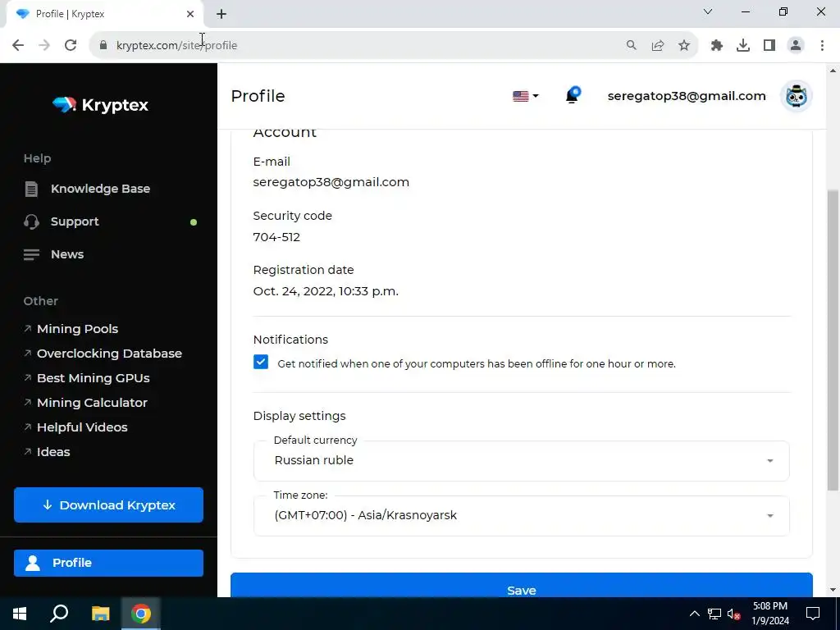The width and height of the screenshot is (840, 630).
Task: Open News section in sidebar
Action: point(67,254)
